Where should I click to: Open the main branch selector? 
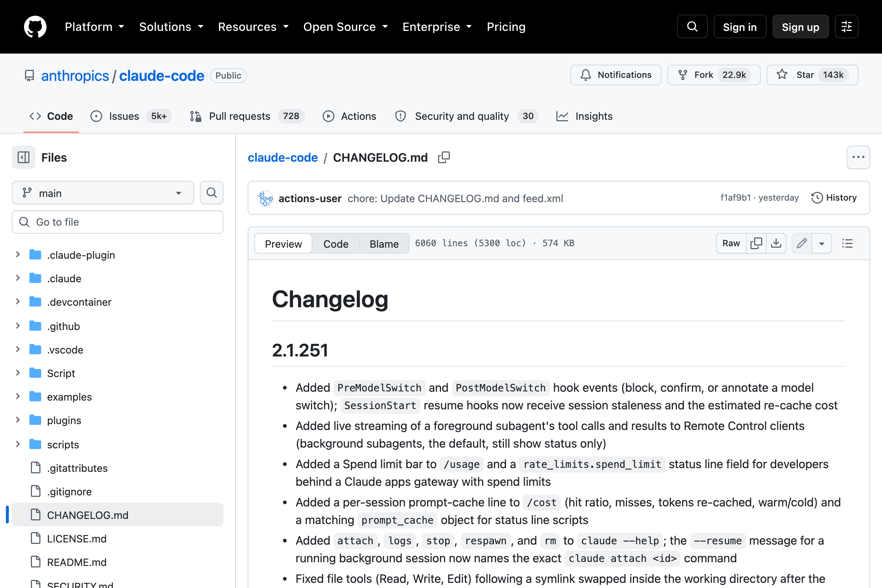pos(103,193)
